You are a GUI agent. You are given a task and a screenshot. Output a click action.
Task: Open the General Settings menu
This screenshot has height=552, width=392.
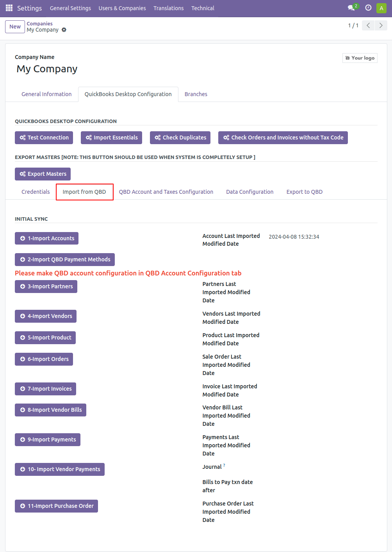pos(70,8)
